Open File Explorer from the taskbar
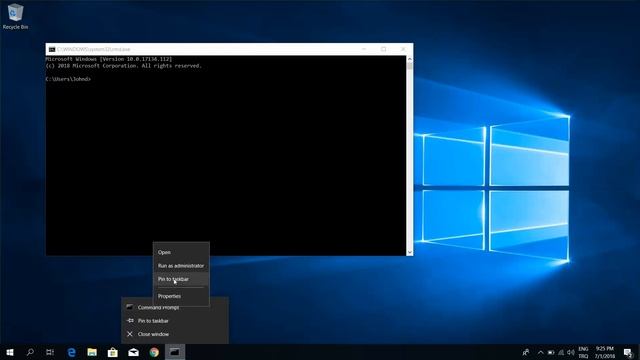The height and width of the screenshot is (360, 640). tap(92, 352)
